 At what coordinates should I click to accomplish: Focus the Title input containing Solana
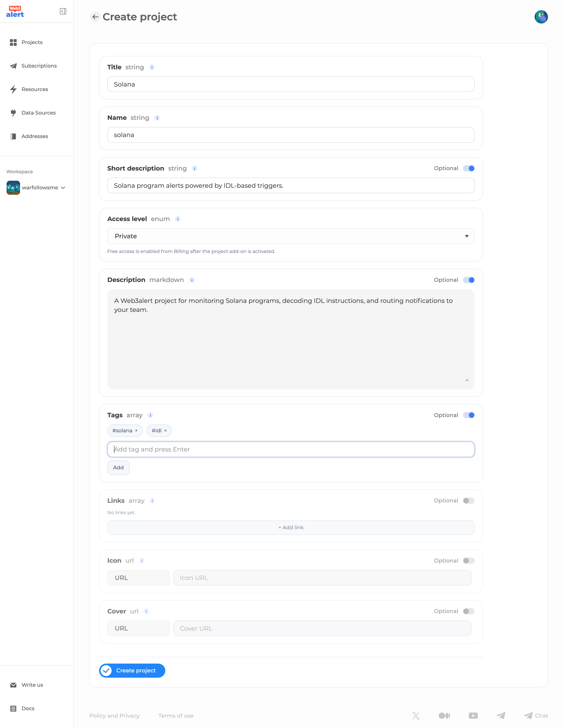tap(291, 84)
